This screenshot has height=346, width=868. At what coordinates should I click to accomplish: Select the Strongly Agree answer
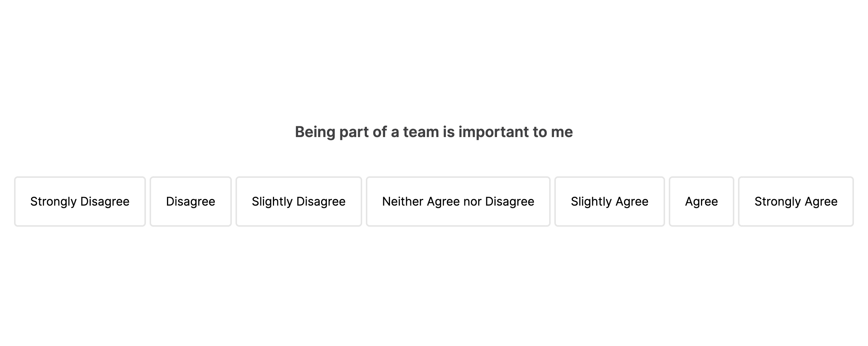coord(796,202)
